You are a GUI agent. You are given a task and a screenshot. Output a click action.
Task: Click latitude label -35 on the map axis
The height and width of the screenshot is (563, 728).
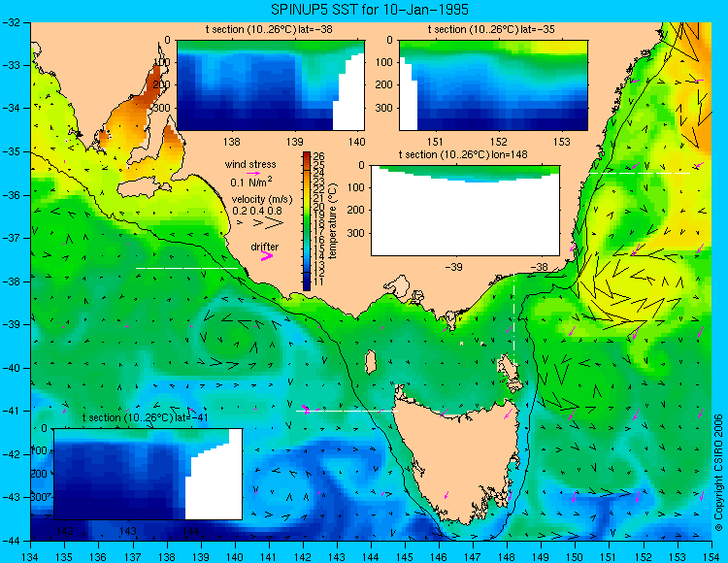[x=10, y=151]
